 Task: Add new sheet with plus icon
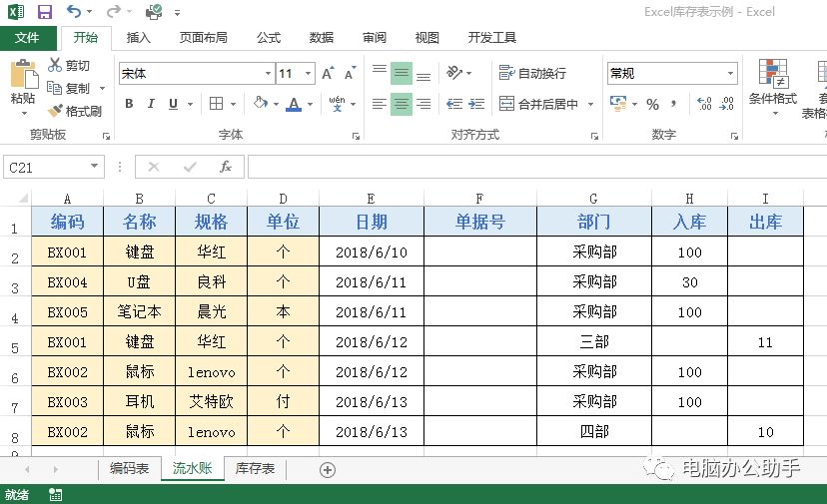327,470
